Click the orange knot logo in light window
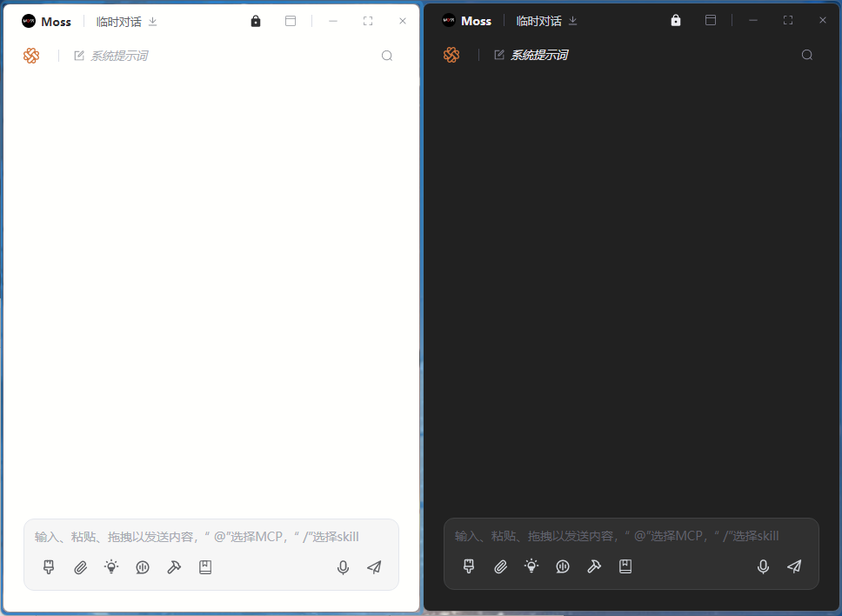This screenshot has height=616, width=842. (31, 56)
